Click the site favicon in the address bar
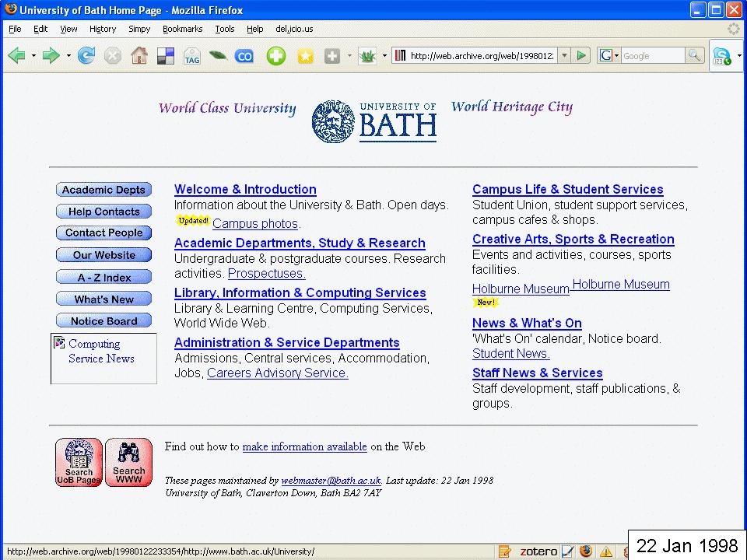 401,56
